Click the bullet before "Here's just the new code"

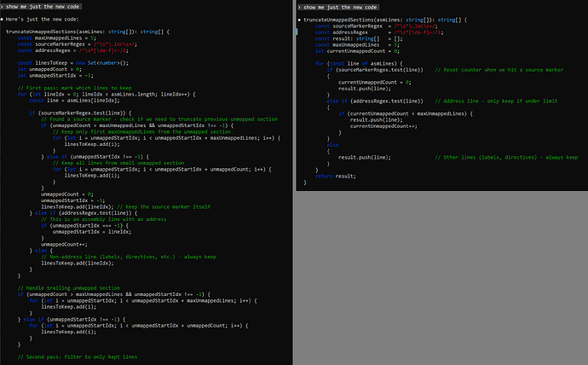click(3, 18)
